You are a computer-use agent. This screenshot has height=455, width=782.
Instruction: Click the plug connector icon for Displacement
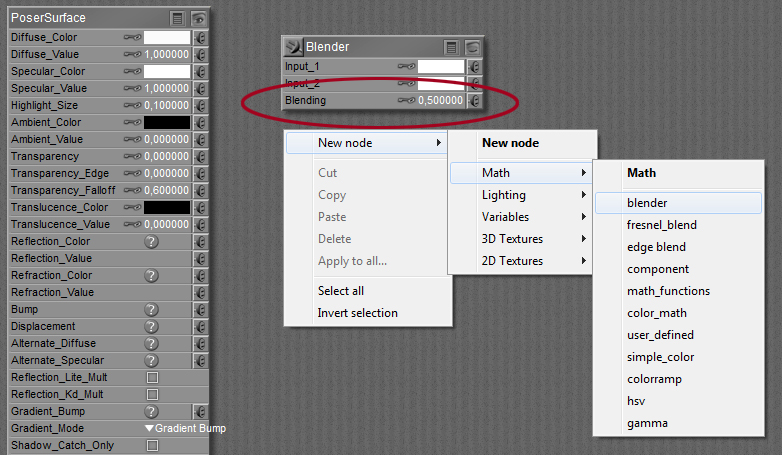(200, 326)
